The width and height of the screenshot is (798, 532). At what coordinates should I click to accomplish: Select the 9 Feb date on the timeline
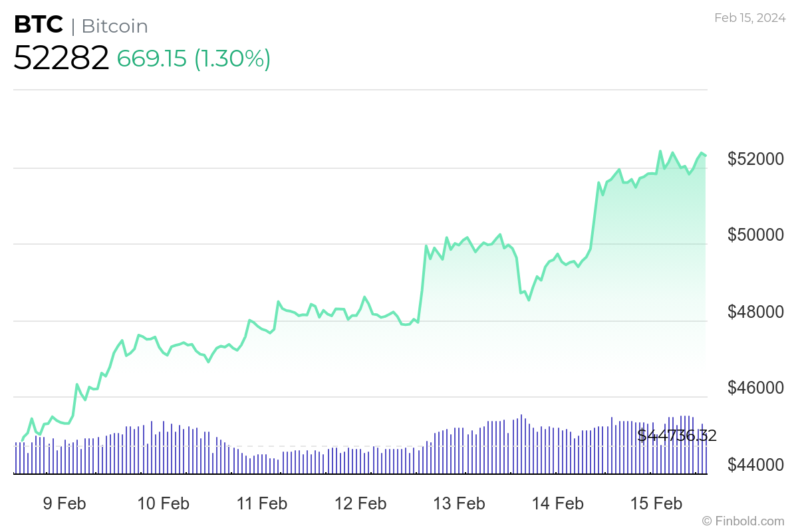(65, 503)
